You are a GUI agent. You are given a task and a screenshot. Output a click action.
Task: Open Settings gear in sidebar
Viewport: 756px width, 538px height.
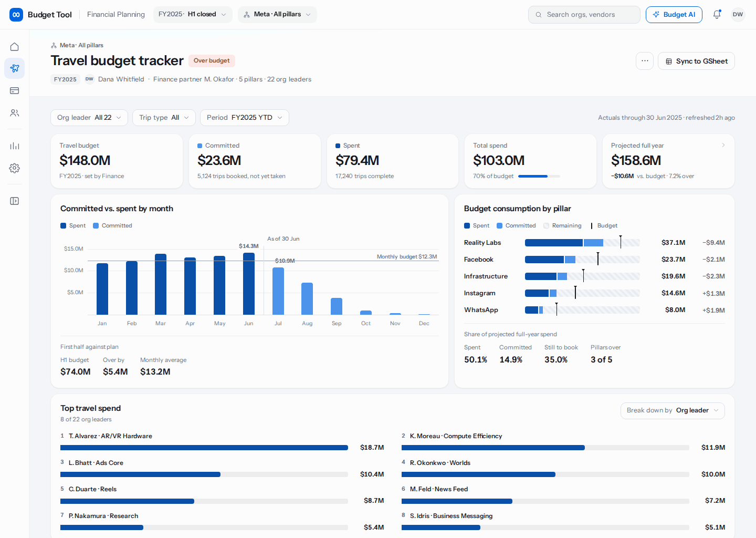pyautogui.click(x=15, y=168)
